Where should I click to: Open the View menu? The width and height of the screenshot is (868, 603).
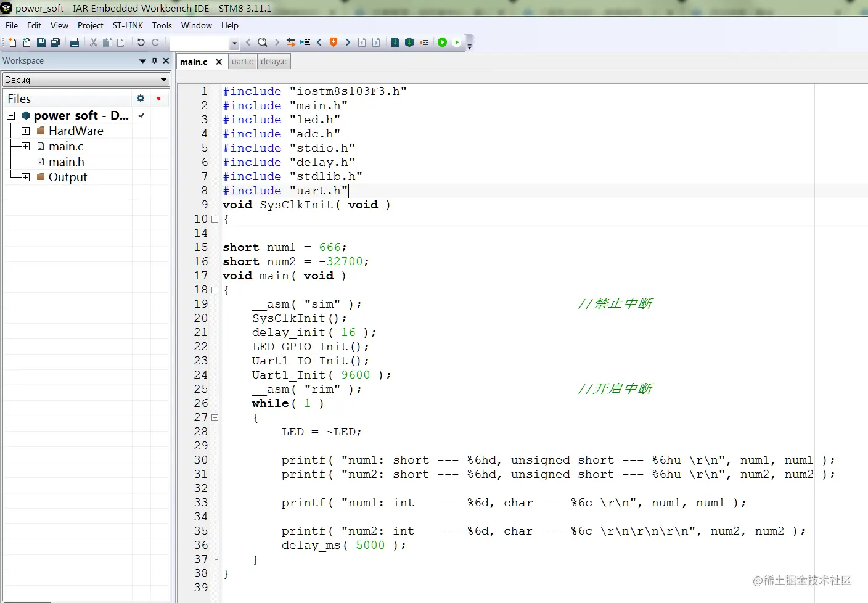(59, 25)
